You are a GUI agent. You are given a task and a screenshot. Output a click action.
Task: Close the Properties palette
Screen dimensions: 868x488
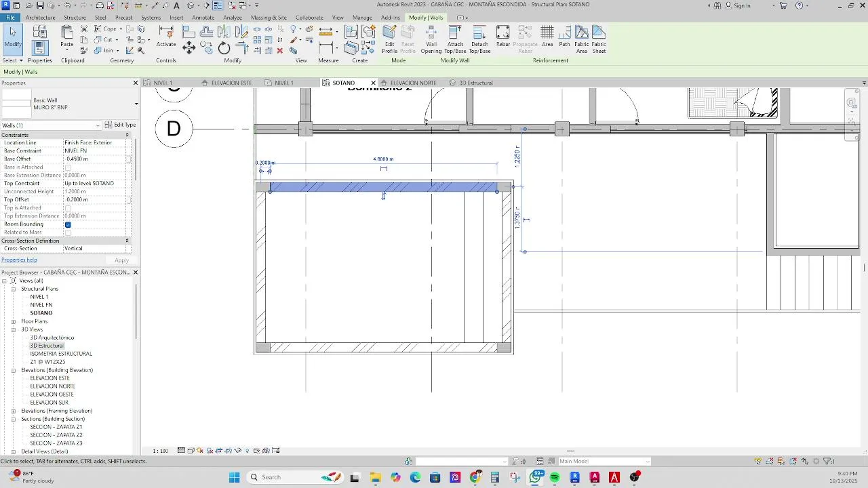(x=135, y=83)
